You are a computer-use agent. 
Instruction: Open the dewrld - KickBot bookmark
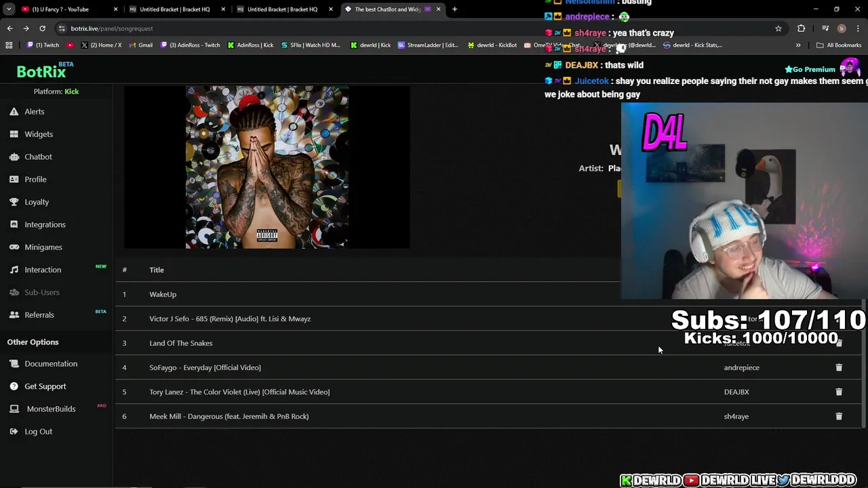tap(492, 45)
